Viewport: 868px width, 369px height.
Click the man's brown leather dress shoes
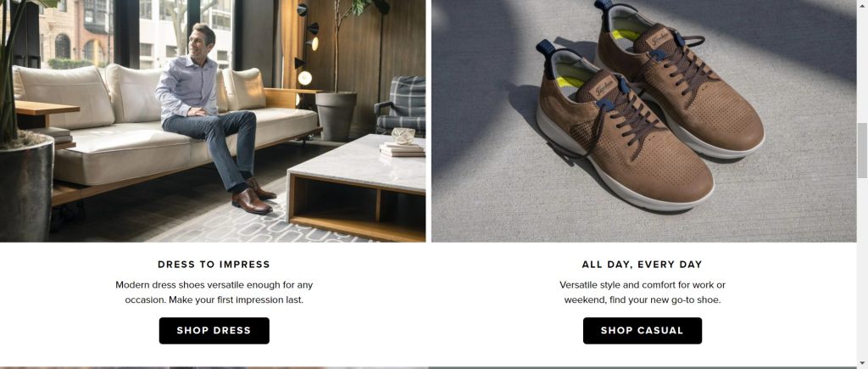253,196
